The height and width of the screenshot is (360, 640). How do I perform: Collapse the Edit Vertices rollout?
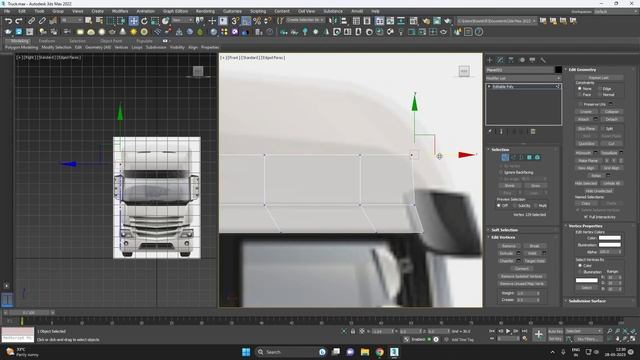pos(503,238)
